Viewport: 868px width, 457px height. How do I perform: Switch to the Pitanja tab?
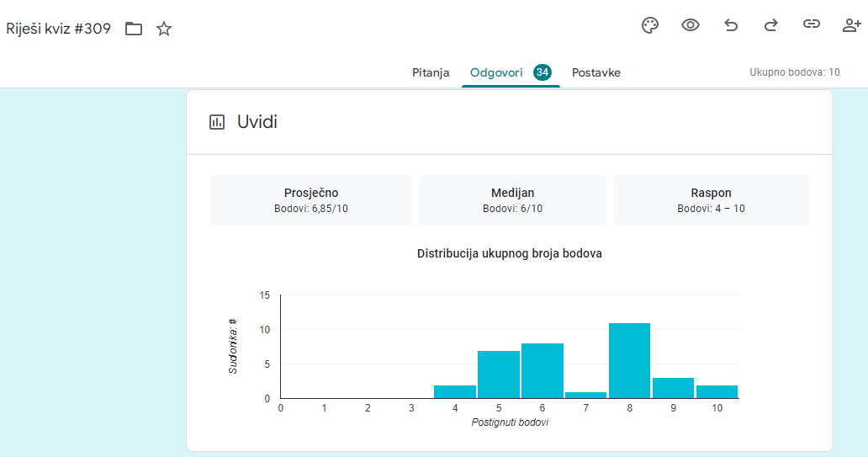[x=431, y=72]
